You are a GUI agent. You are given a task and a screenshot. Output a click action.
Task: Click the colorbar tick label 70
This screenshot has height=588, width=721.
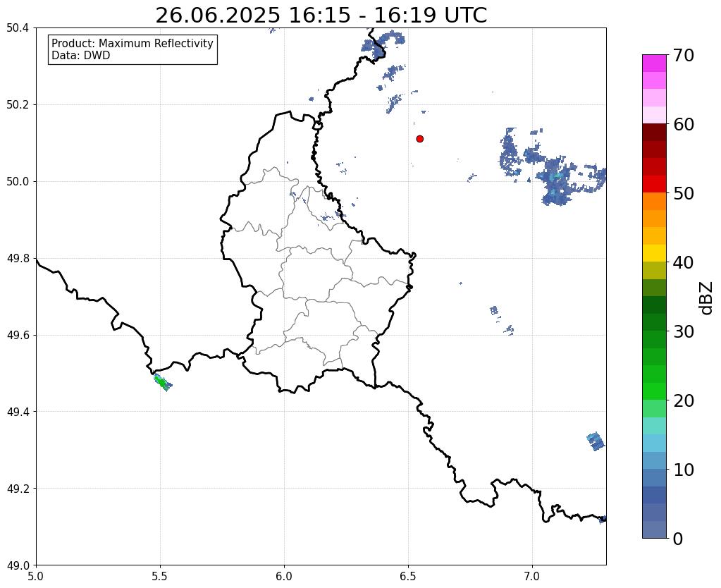(x=684, y=55)
